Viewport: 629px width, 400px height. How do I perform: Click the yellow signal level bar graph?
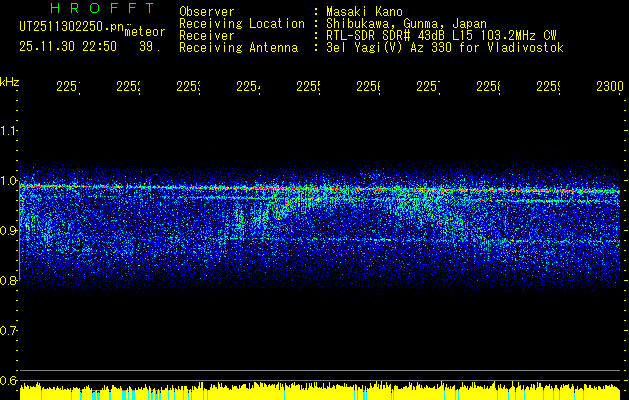tap(320, 391)
